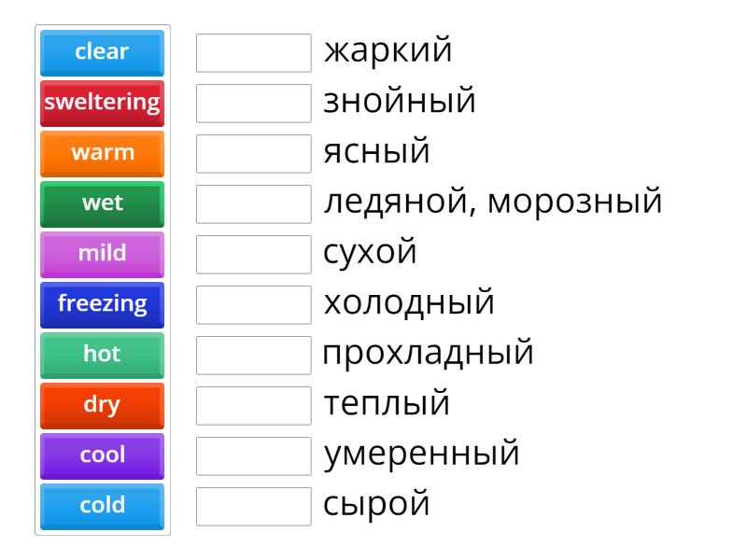Select the word tile 'sweltering'
747x560 pixels.
[x=102, y=103]
